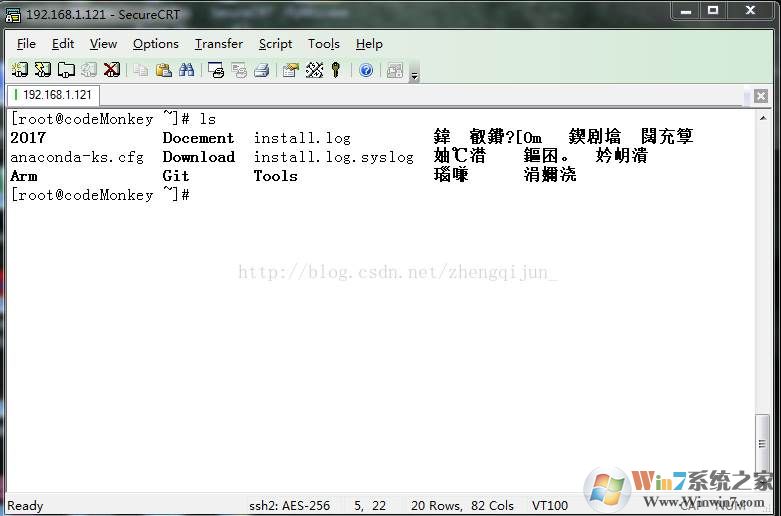Viewport: 781px width, 516px height.
Task: Click 'Ready' in the status bar
Action: [x=25, y=506]
